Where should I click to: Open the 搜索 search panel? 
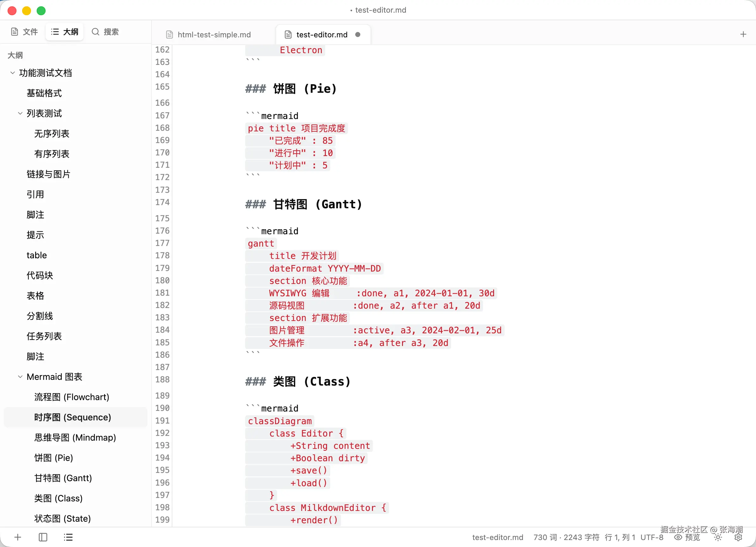coord(105,32)
